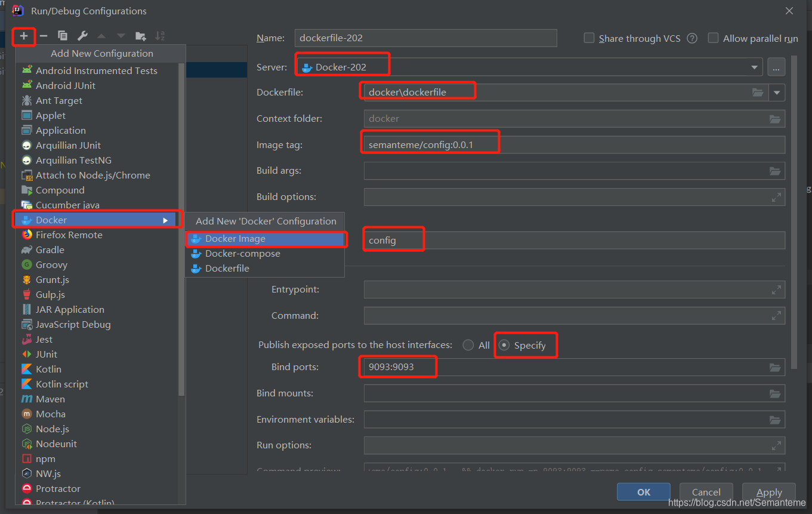
Task: Click the folder icon in Build args field
Action: [775, 171]
